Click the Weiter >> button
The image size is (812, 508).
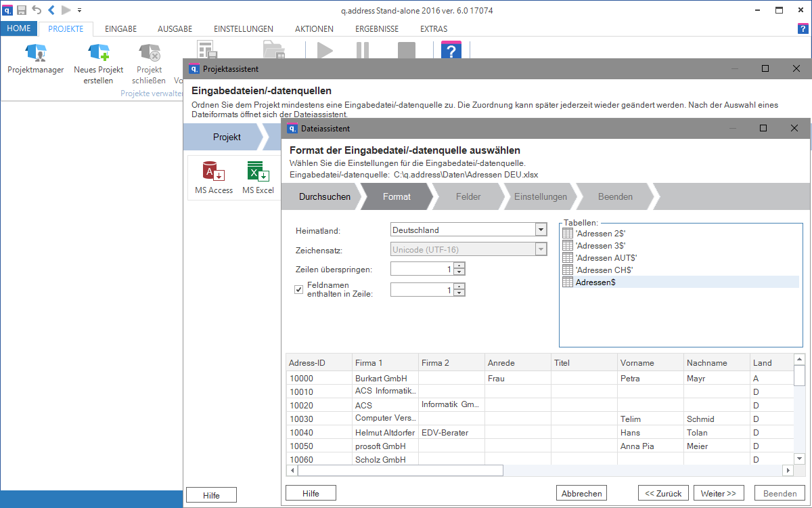point(719,493)
